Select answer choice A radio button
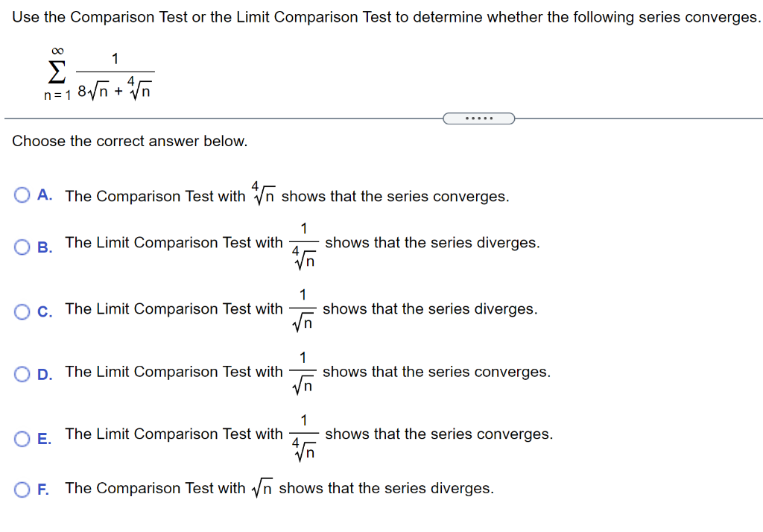Viewport: 763px width, 532px height. [22, 194]
